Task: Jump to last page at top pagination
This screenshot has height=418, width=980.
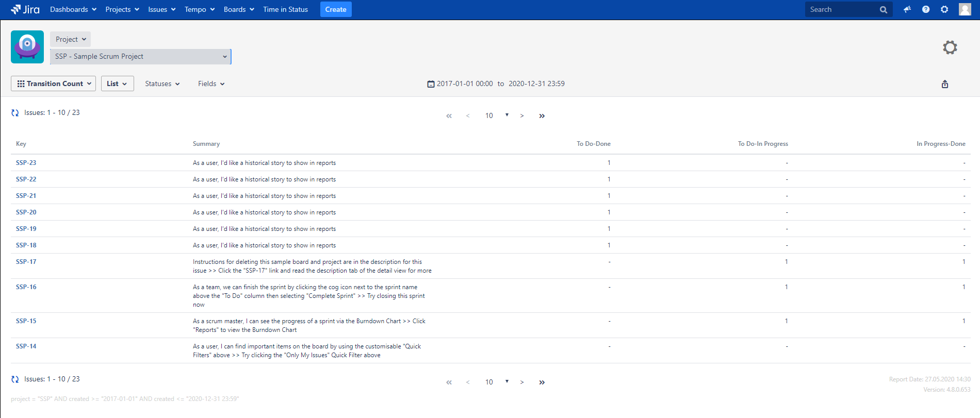Action: pyautogui.click(x=542, y=116)
